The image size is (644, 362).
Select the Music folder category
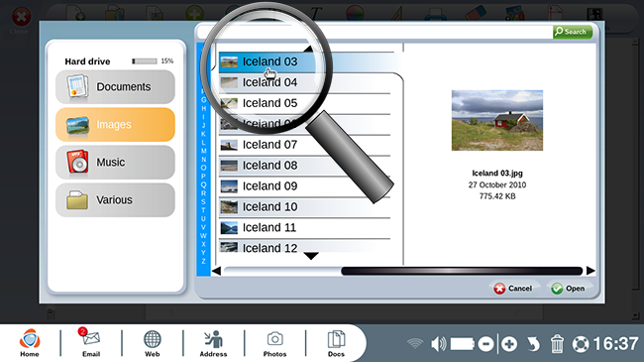point(115,162)
